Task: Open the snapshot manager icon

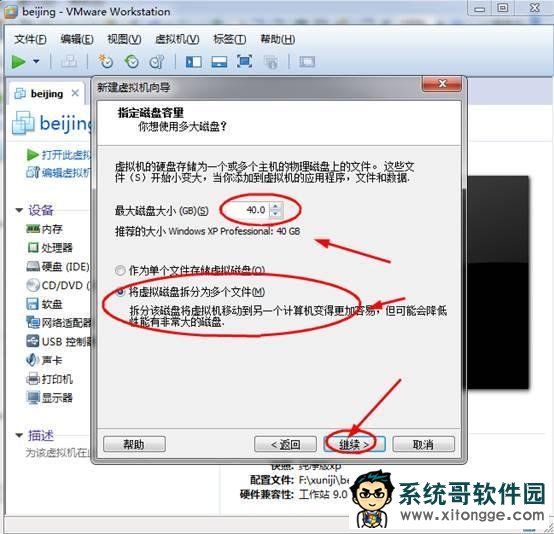Action: coord(157,61)
